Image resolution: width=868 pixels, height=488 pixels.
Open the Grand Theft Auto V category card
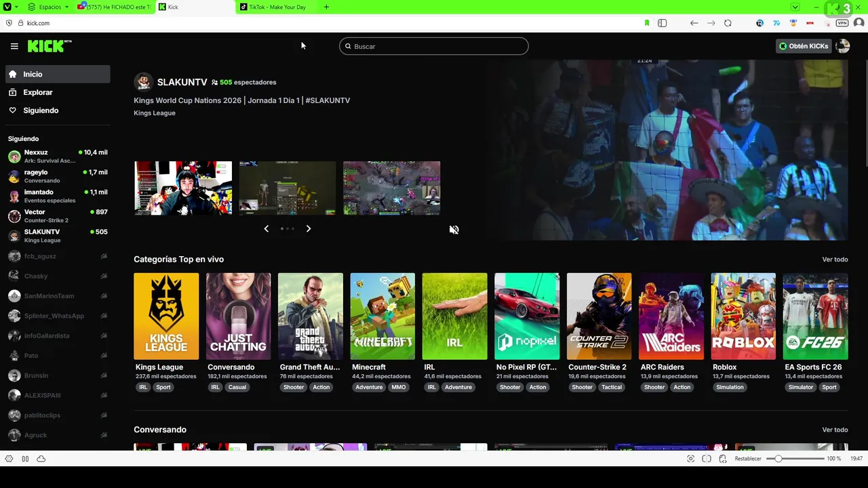(x=311, y=317)
